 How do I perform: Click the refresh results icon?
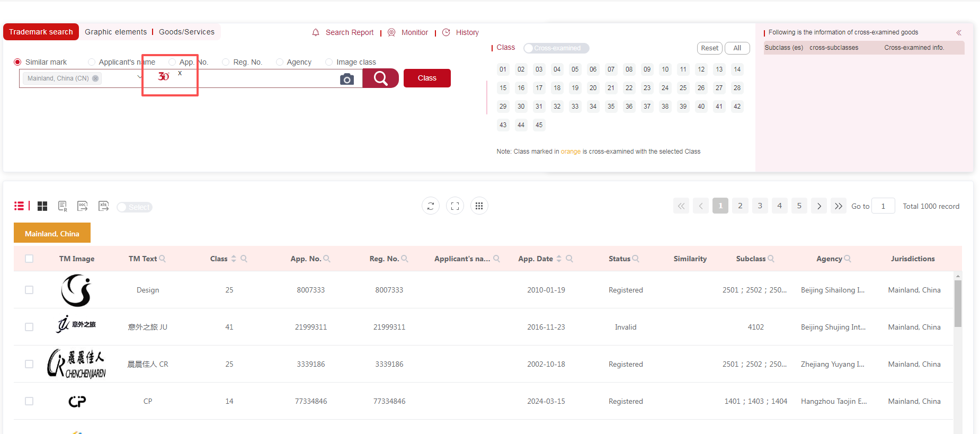pyautogui.click(x=430, y=206)
